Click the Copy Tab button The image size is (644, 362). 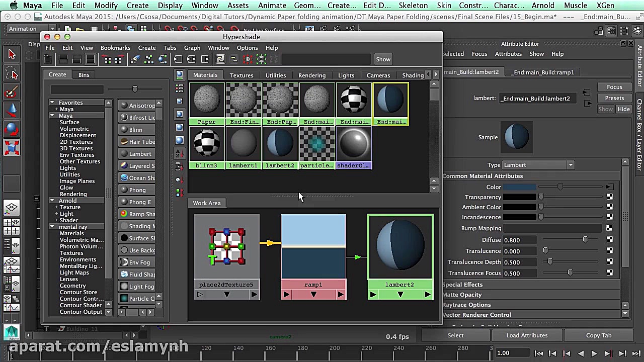[x=599, y=335]
